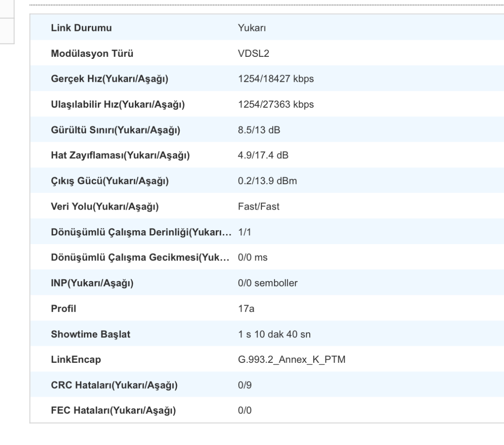Click the 'G.993.2_Annex_K_PTM' value

(292, 360)
